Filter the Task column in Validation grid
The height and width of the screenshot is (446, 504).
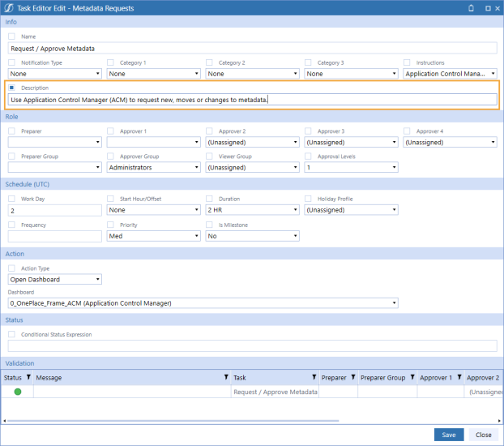coord(314,377)
